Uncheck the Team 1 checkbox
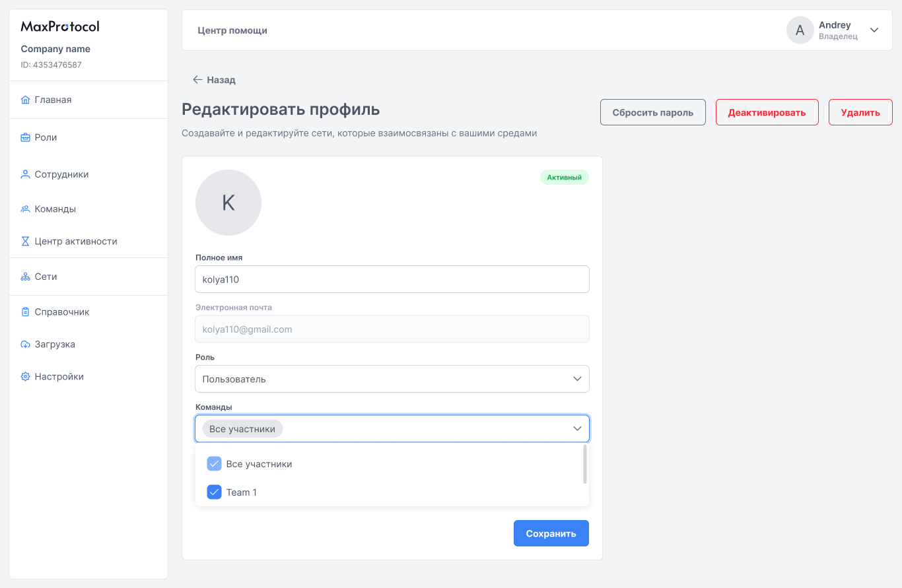The height and width of the screenshot is (588, 902). click(x=214, y=492)
